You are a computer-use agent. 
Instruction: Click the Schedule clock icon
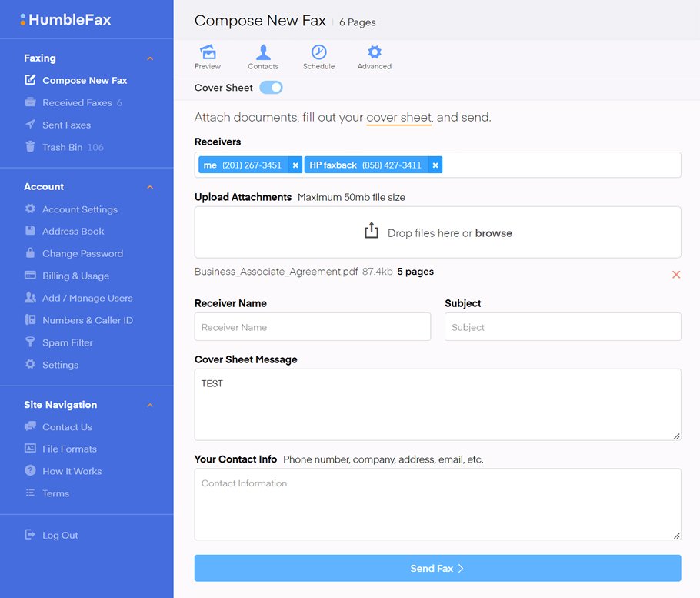tap(318, 52)
